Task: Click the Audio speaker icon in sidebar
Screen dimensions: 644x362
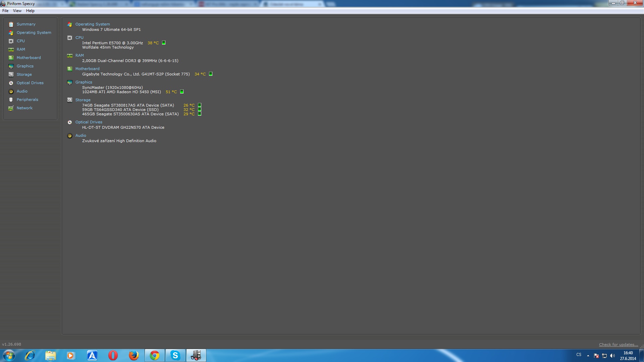Action: tap(11, 91)
